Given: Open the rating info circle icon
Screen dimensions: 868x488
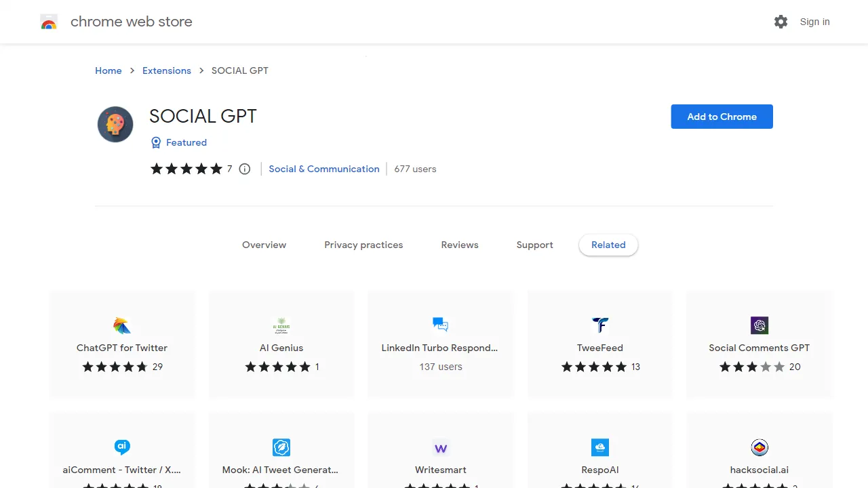Looking at the screenshot, I should pyautogui.click(x=245, y=169).
